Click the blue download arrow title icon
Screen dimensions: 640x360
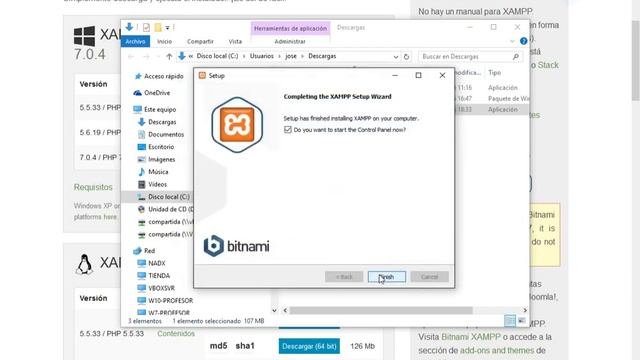click(129, 27)
